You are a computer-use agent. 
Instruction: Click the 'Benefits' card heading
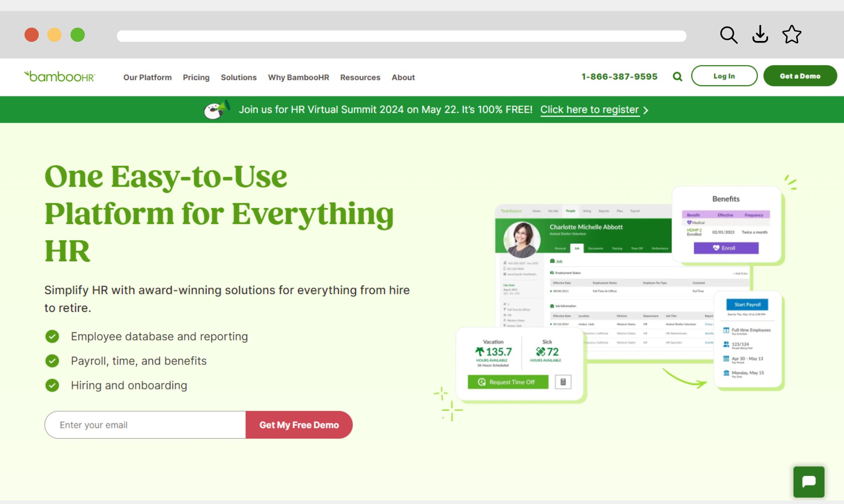726,199
